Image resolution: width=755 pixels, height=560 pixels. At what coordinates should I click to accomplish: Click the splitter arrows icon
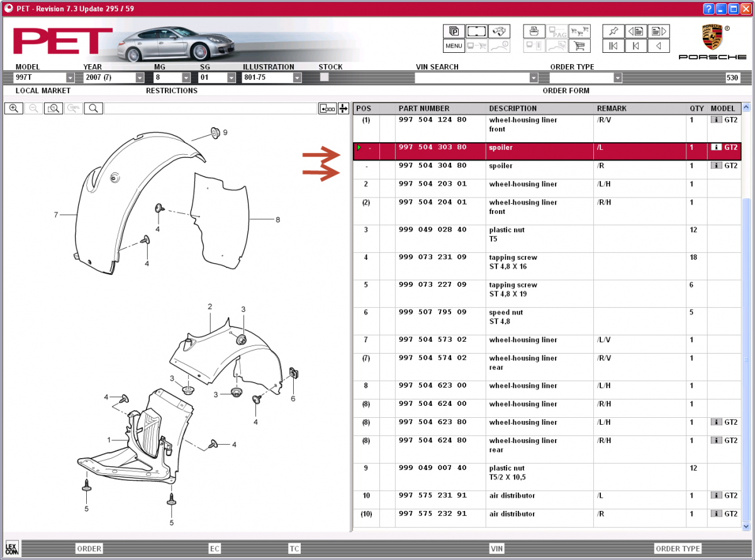coord(344,108)
